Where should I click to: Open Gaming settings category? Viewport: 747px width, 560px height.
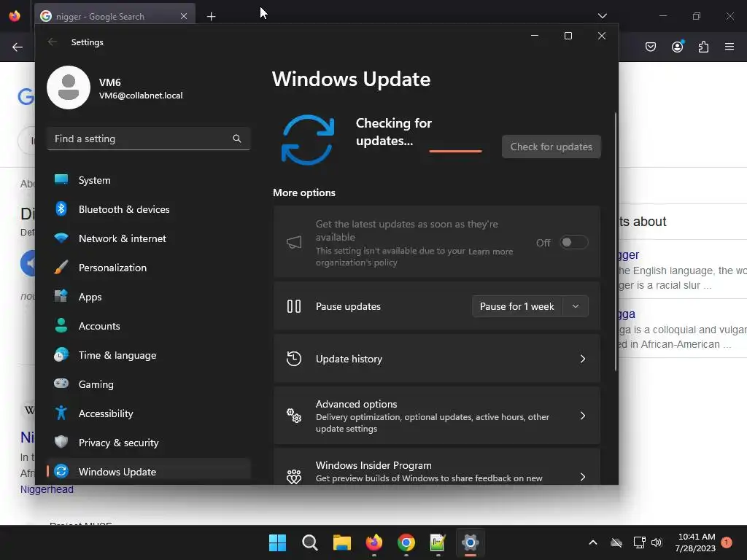[x=149, y=384]
